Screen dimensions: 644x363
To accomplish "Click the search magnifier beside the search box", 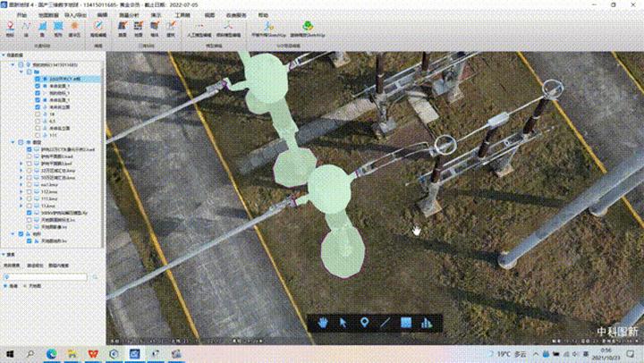I will [x=95, y=277].
